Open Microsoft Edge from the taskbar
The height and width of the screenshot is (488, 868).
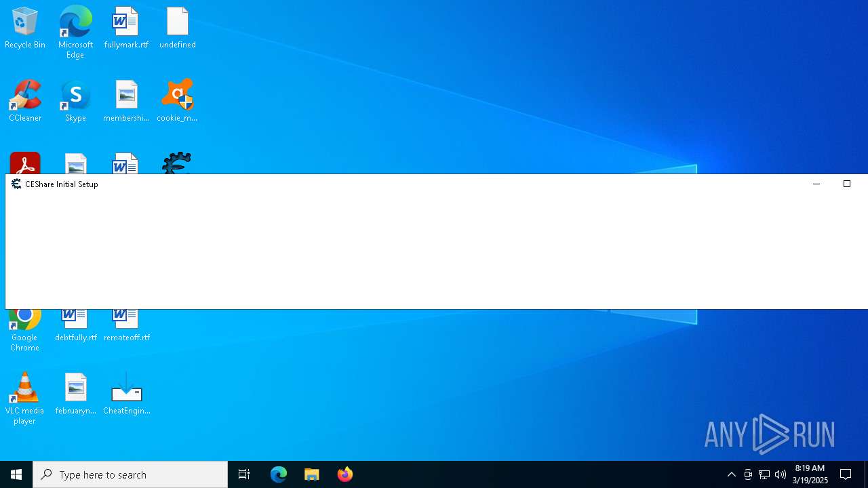coord(279,474)
